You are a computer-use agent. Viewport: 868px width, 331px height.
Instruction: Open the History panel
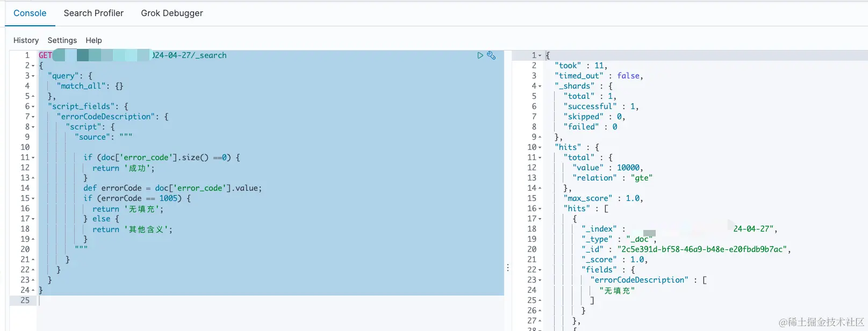(x=26, y=40)
